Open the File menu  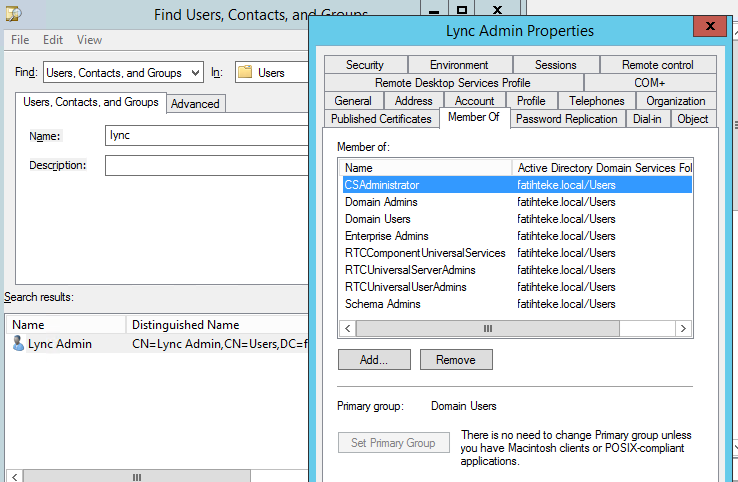point(20,40)
